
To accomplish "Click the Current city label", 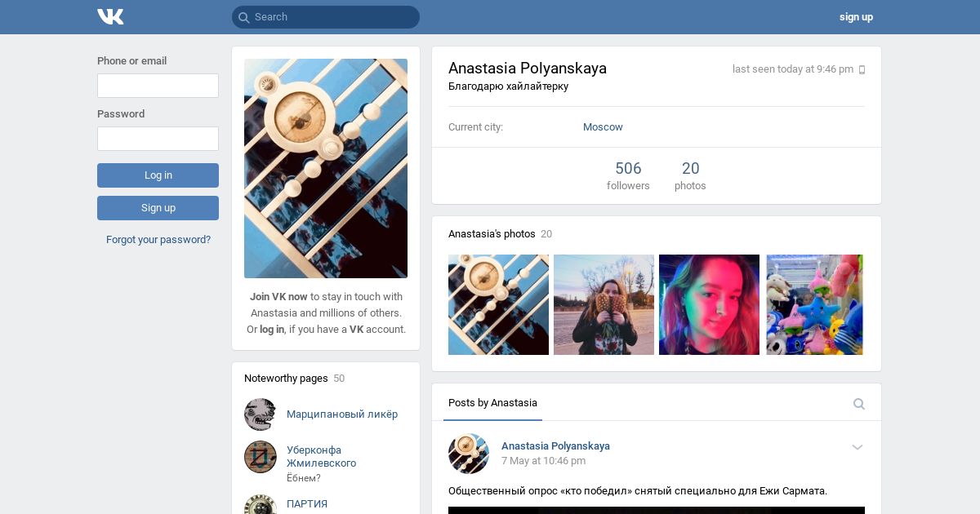I will coord(475,127).
